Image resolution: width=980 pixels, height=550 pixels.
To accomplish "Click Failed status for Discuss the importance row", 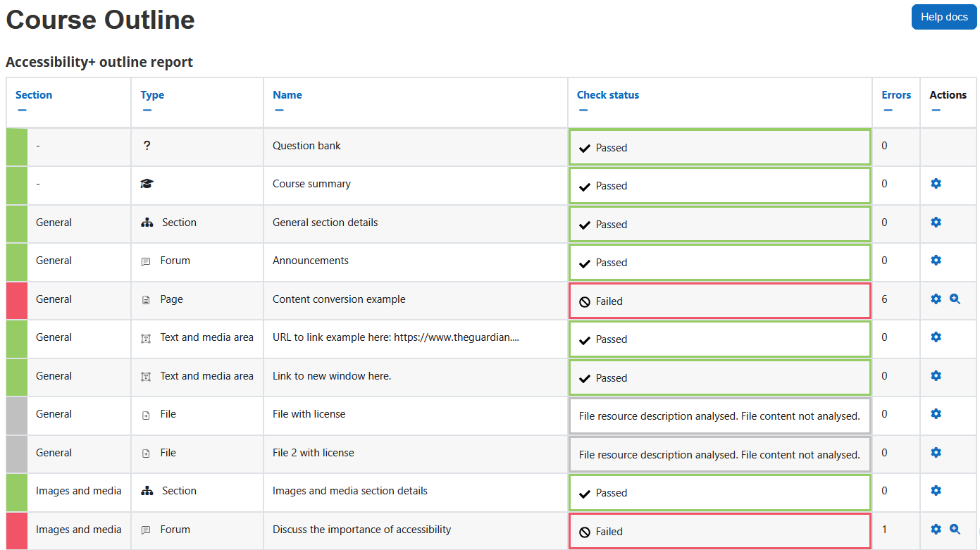I will [x=720, y=532].
